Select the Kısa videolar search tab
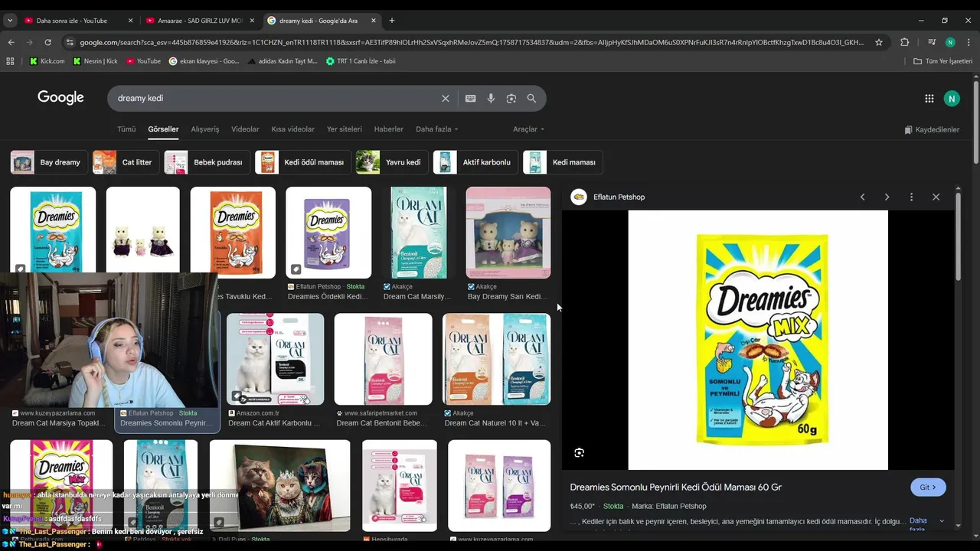Image resolution: width=980 pixels, height=551 pixels. 293,129
